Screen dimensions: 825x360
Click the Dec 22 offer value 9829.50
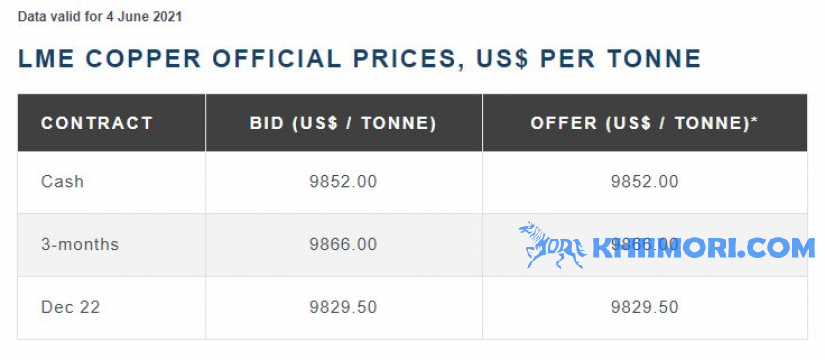645,307
